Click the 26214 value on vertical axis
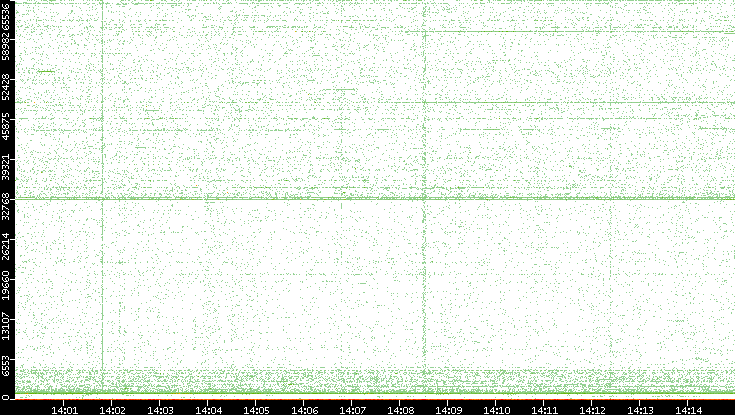Image resolution: width=735 pixels, height=415 pixels. [x=6, y=248]
